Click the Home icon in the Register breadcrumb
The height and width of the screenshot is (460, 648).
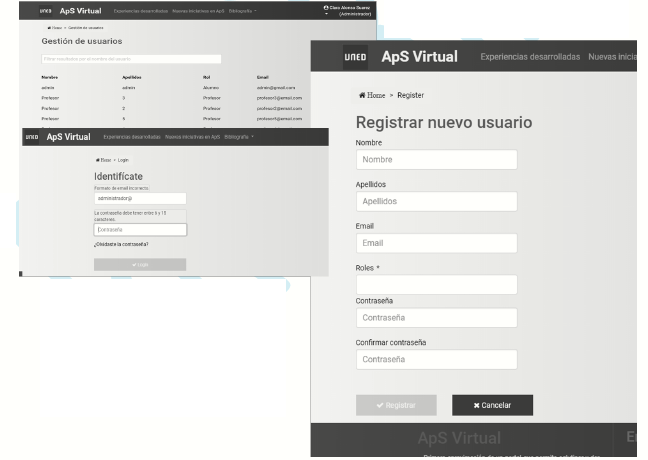[x=360, y=94]
